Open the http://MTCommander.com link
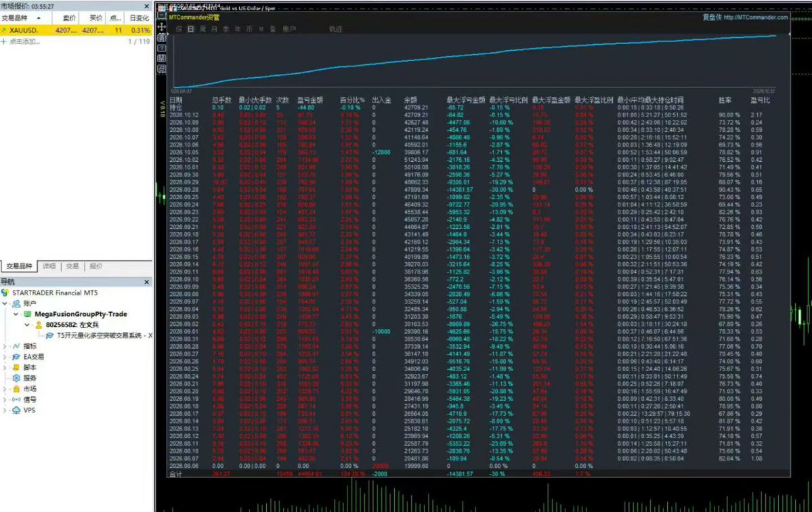 coord(756,17)
